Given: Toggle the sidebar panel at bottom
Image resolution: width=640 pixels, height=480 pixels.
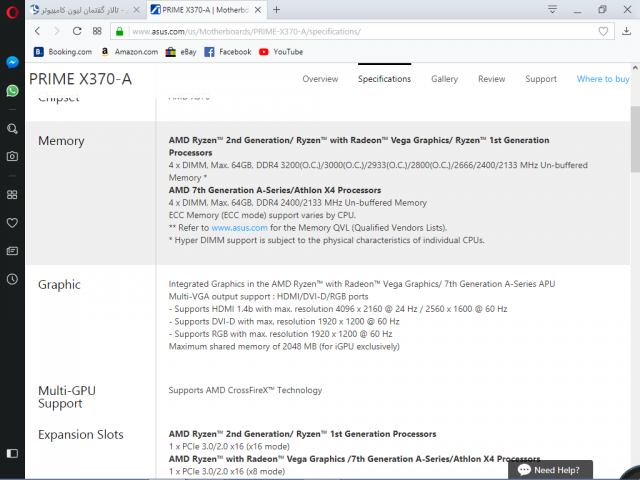Looking at the screenshot, I should click(12, 453).
